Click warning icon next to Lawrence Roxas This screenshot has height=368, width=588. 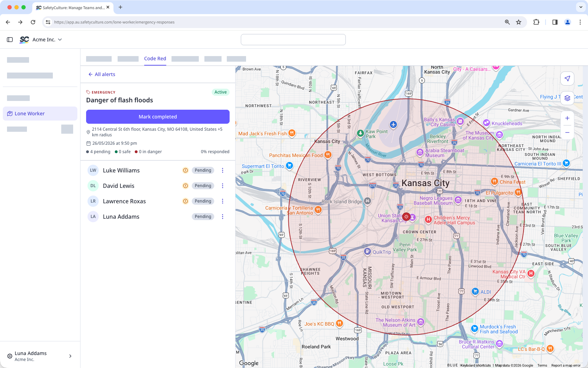(185, 201)
